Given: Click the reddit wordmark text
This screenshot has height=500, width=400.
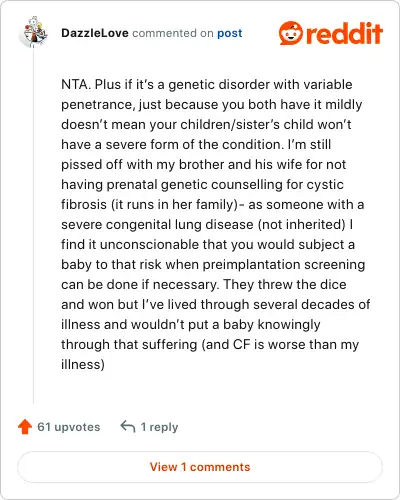Looking at the screenshot, I should click(x=344, y=33).
